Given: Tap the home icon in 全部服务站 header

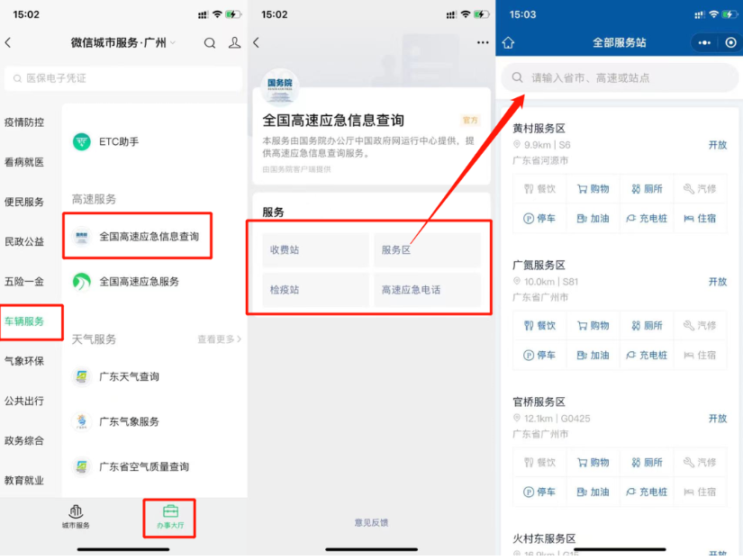Looking at the screenshot, I should [x=509, y=42].
